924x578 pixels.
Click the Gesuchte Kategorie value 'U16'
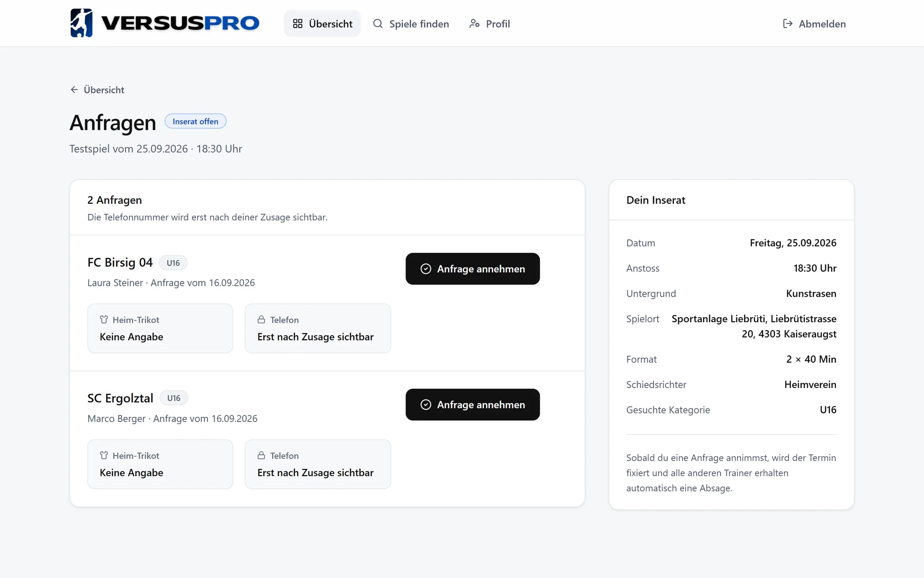point(828,410)
